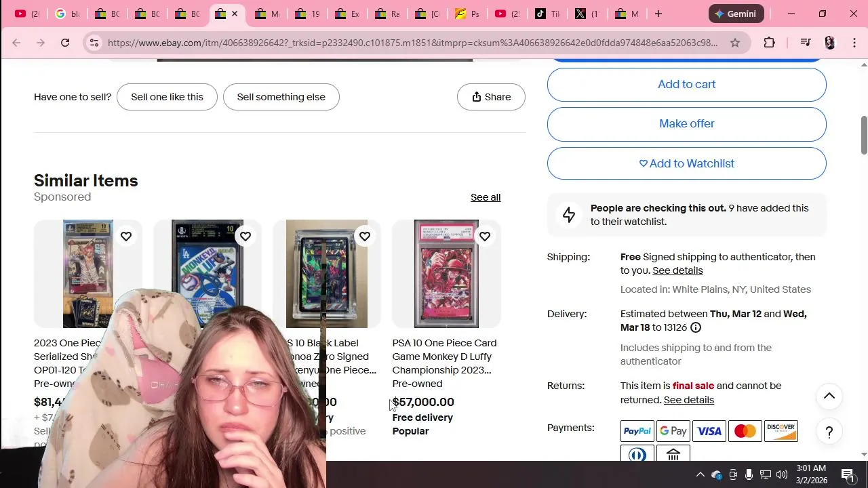Close the active eBay tab
868x488 pixels.
[235, 14]
